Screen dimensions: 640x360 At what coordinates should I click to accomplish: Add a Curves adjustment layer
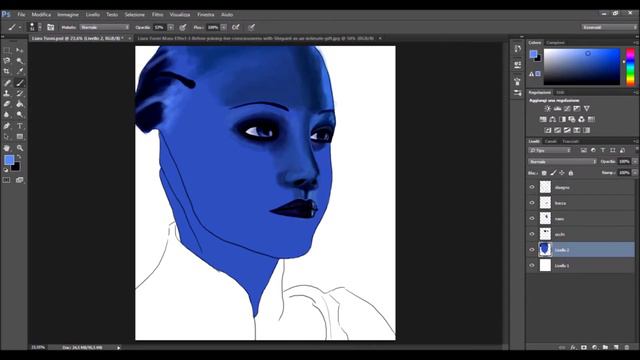[567, 109]
